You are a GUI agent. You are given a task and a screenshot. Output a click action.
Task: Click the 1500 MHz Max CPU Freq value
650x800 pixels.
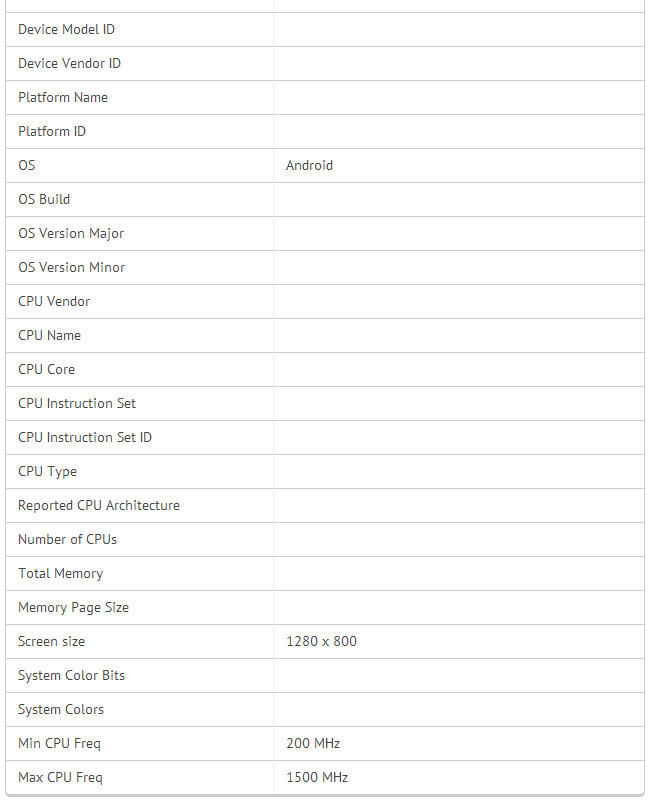317,778
